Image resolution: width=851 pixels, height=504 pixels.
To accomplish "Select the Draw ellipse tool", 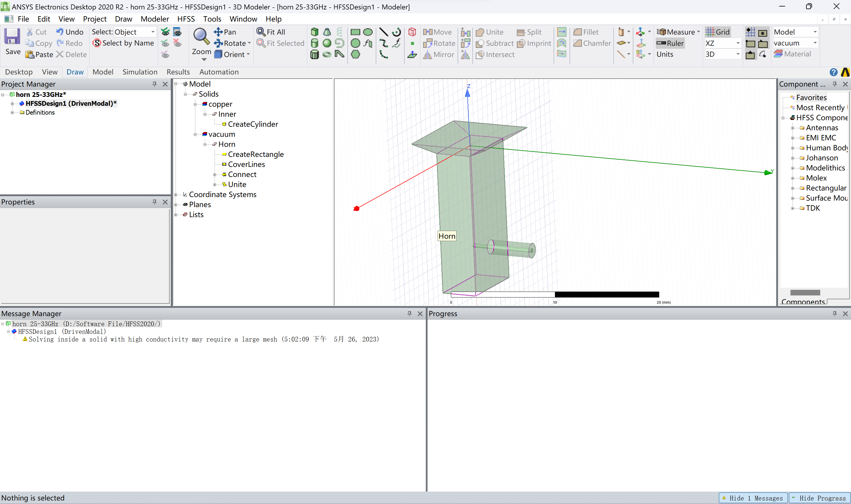I will click(x=368, y=32).
